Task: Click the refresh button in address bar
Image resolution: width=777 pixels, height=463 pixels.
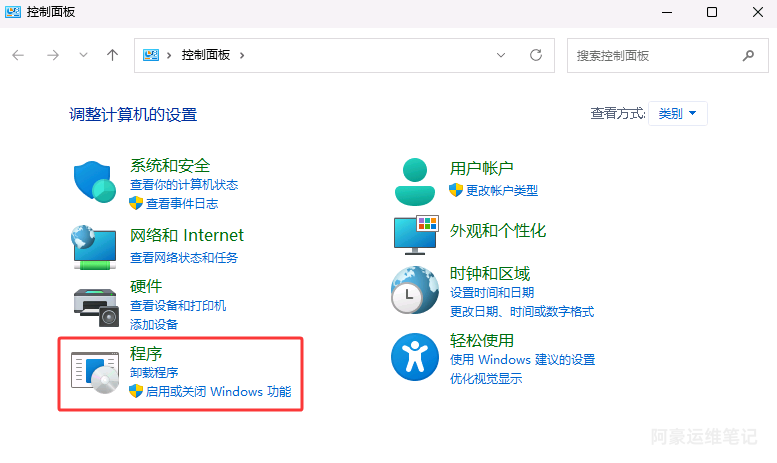Action: tap(536, 55)
